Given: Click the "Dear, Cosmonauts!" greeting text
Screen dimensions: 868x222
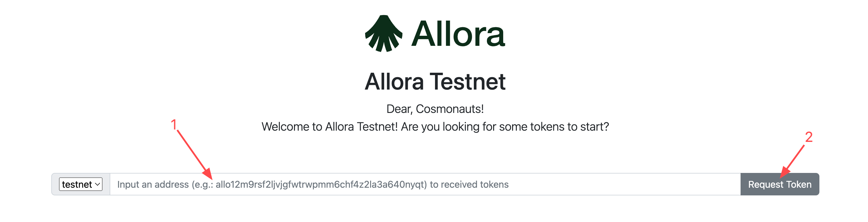Looking at the screenshot, I should pos(435,109).
